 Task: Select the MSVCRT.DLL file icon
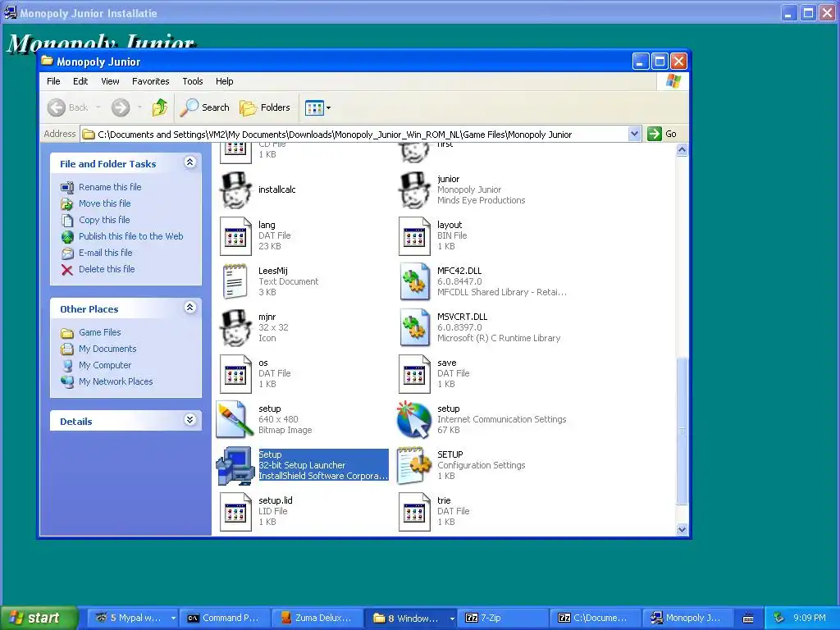pyautogui.click(x=414, y=328)
